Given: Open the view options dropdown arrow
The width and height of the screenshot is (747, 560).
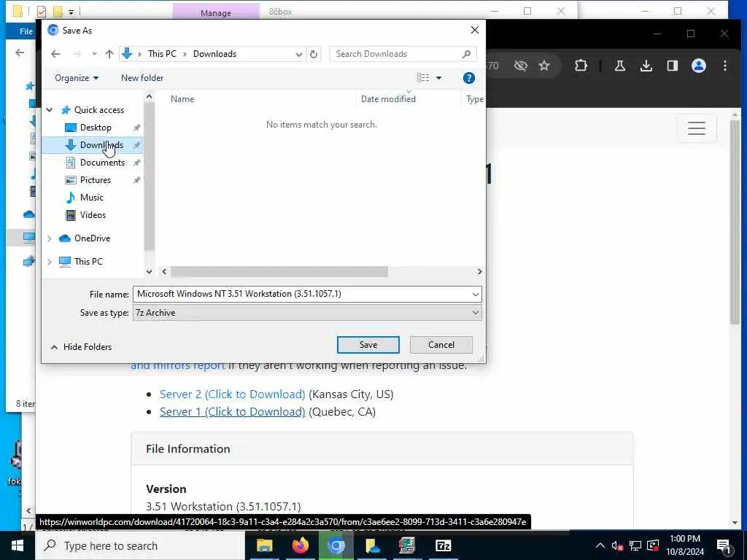Looking at the screenshot, I should tap(438, 78).
